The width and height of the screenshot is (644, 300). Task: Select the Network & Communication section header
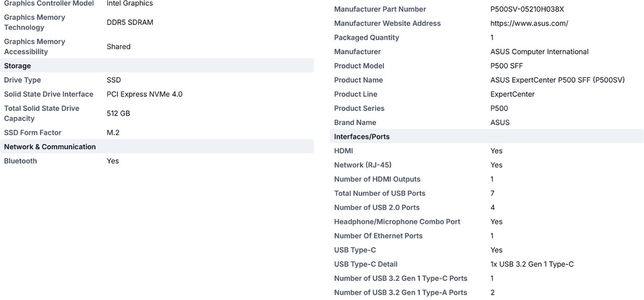click(157, 147)
